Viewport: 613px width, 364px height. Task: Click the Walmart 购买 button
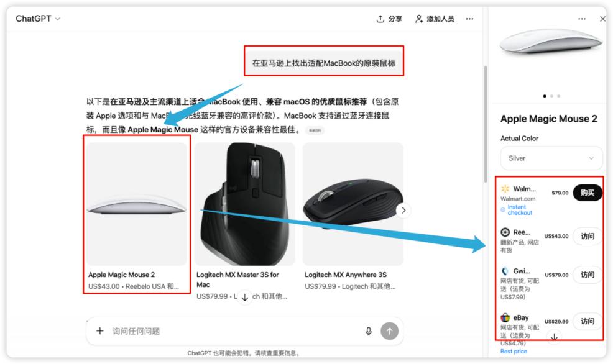[587, 193]
